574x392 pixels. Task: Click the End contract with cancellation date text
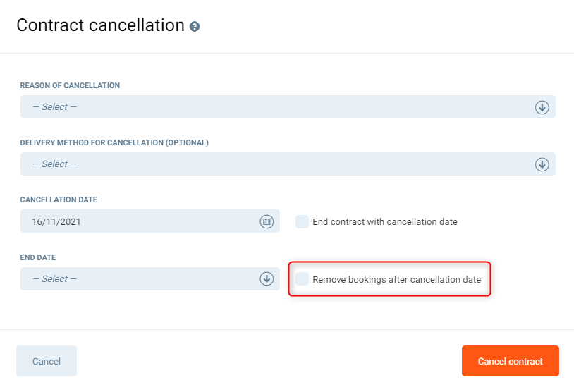click(385, 221)
